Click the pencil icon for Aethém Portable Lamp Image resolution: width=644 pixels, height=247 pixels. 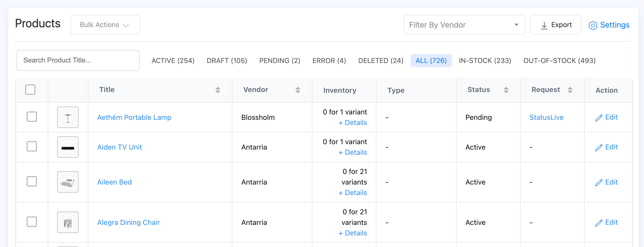[x=599, y=118]
